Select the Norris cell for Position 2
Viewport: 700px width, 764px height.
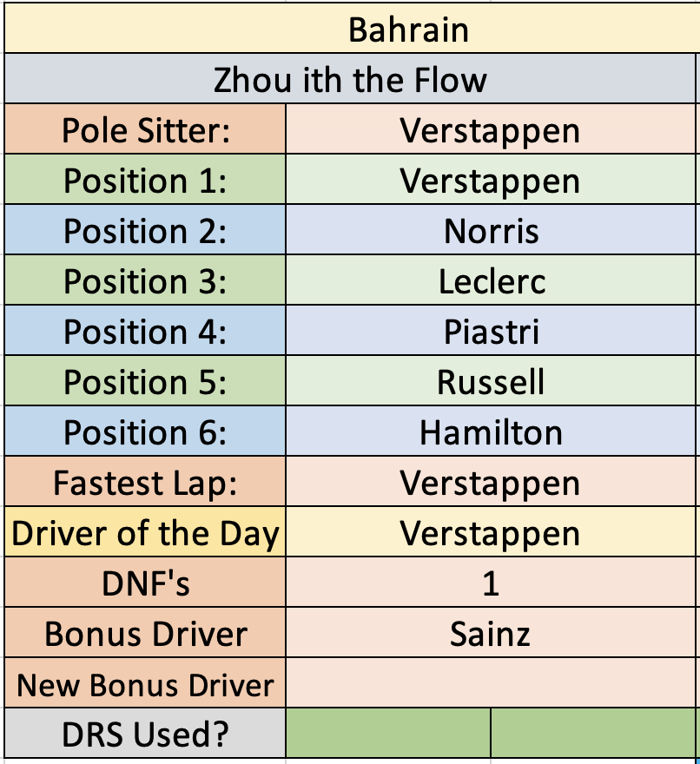491,229
